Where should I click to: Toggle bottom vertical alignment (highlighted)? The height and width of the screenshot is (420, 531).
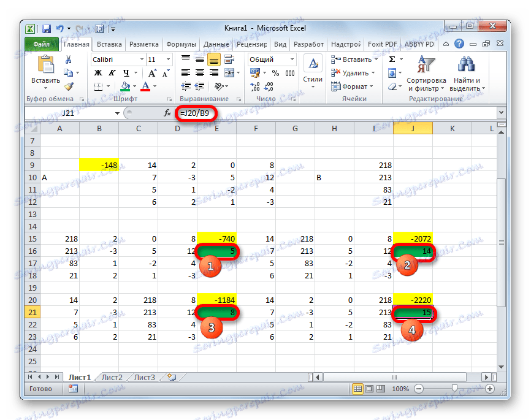(213, 59)
